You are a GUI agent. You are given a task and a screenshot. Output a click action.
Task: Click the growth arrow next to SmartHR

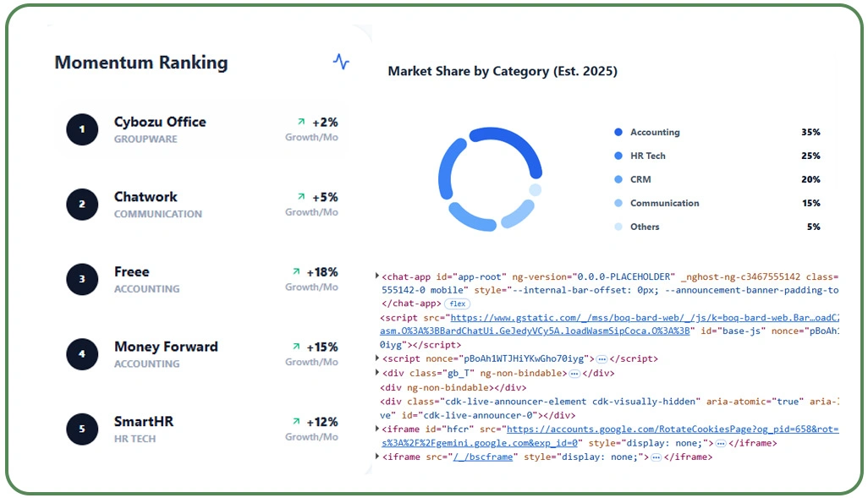pos(295,421)
